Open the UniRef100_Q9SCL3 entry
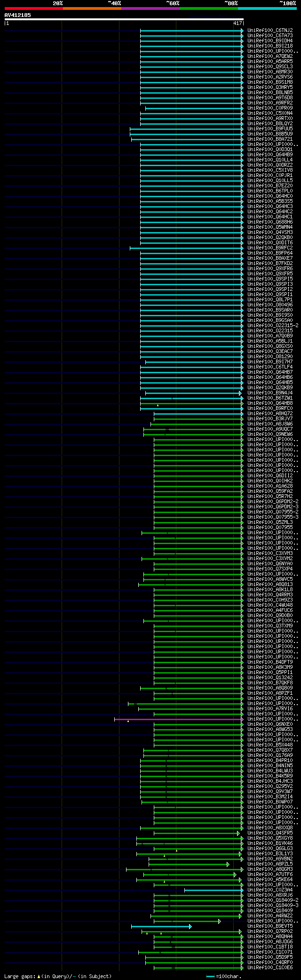 (270, 67)
